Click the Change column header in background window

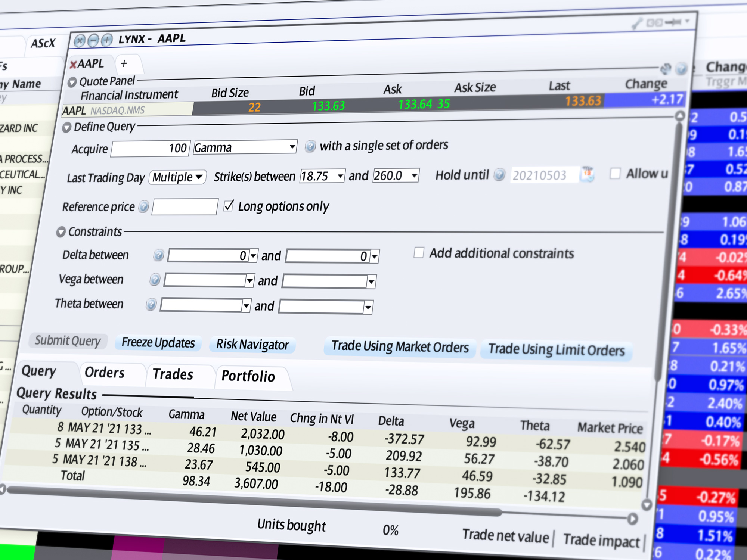[726, 67]
